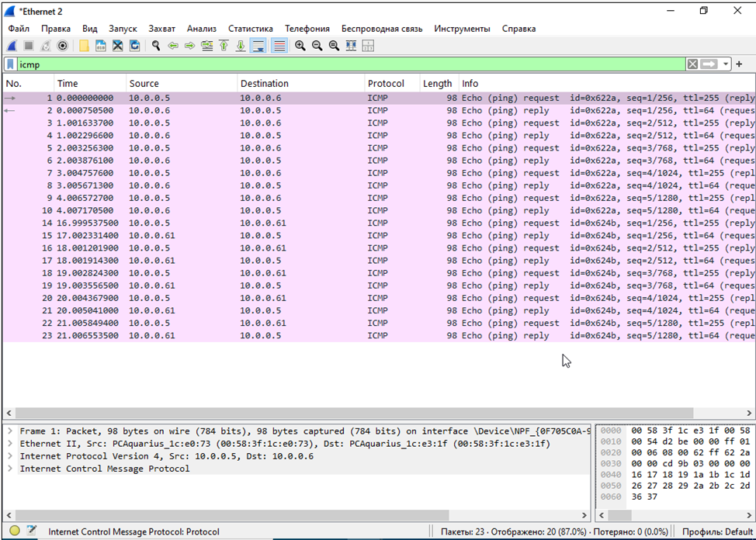Open the Телефония menu
The image size is (756, 540).
click(307, 29)
